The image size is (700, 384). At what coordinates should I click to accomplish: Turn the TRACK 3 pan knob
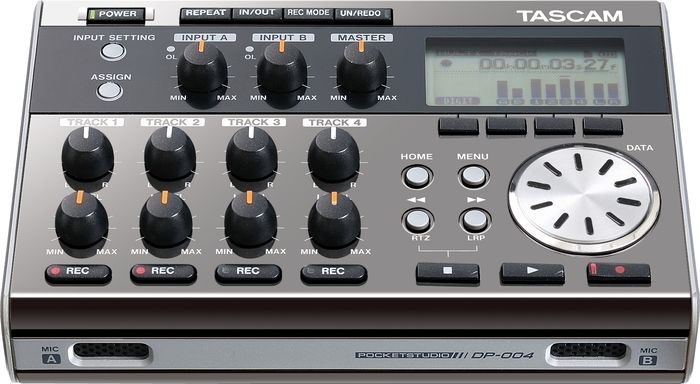pyautogui.click(x=252, y=155)
